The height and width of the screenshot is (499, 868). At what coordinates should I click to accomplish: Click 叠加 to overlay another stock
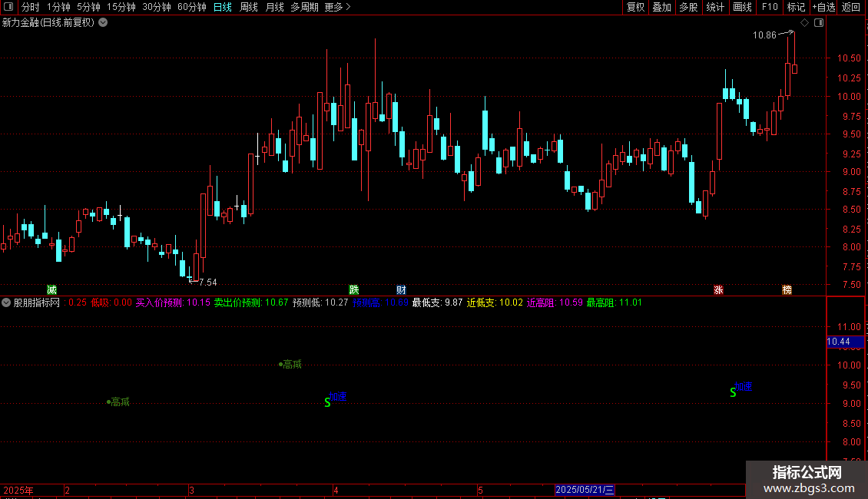[x=661, y=7]
